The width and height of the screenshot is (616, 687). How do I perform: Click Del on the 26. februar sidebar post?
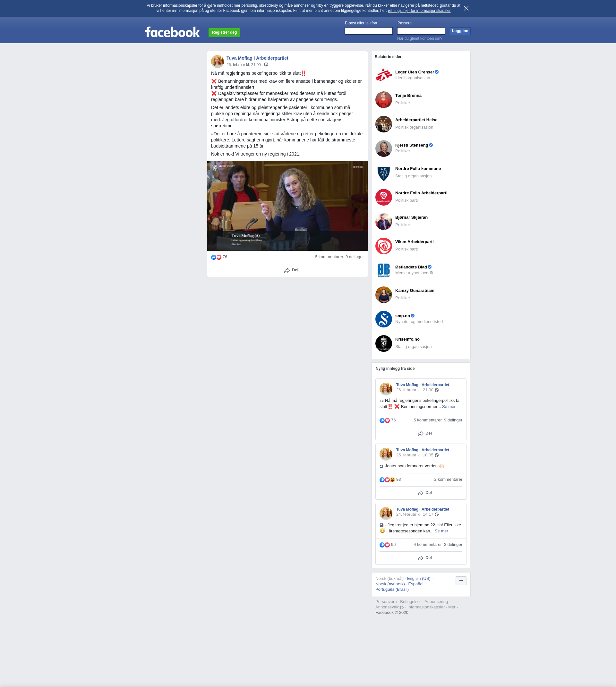pos(424,434)
